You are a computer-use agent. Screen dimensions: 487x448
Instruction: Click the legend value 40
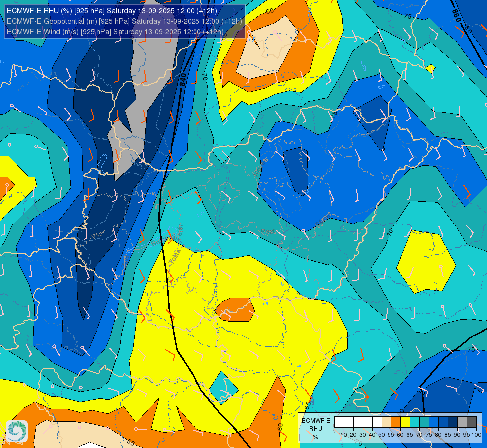(x=372, y=435)
